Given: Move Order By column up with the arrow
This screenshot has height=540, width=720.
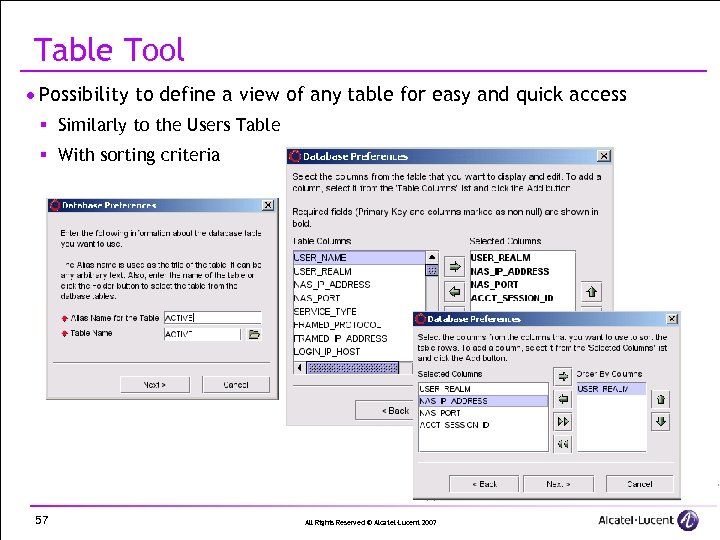Looking at the screenshot, I should [x=661, y=399].
